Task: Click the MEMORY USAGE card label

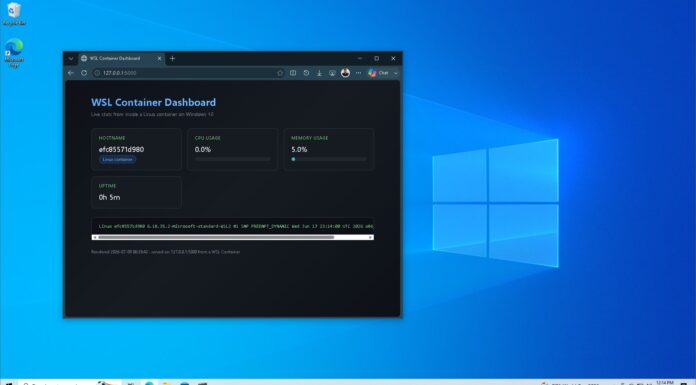Action: 309,138
